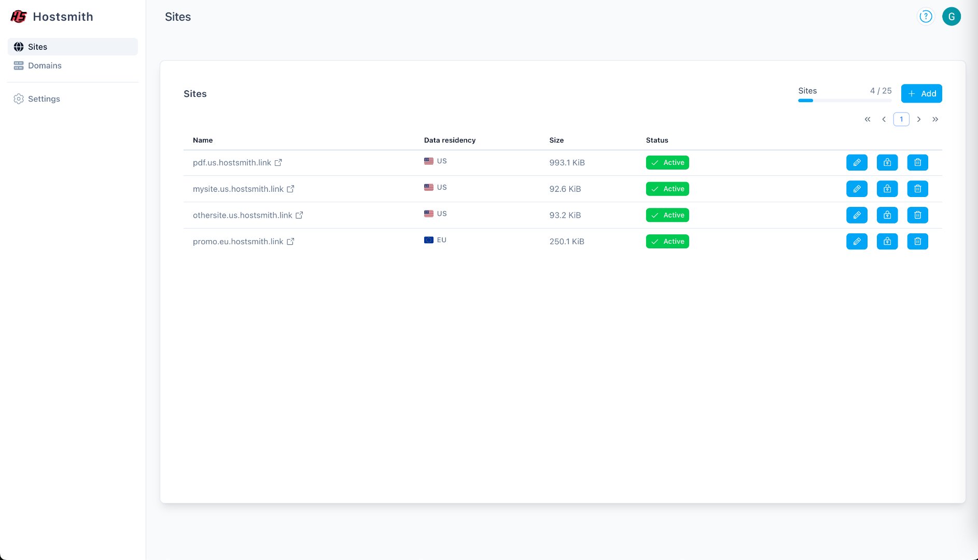Screen dimensions: 978x560
Task: Jump to the first page of sites
Action: pos(868,119)
